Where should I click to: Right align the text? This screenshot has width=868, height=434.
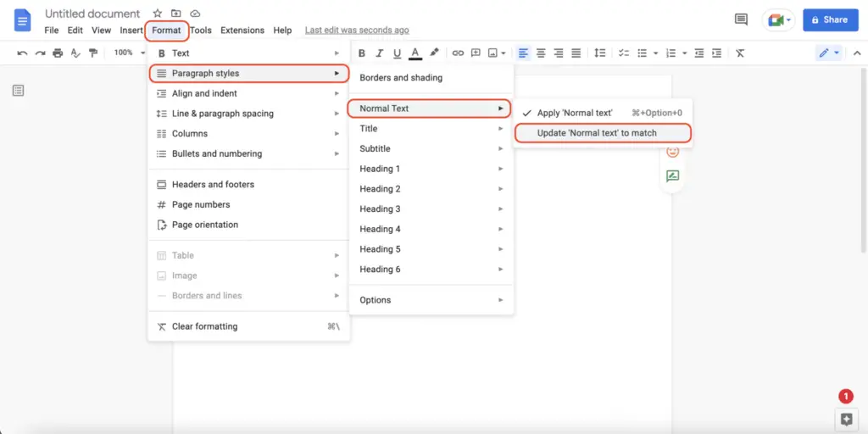[x=559, y=53]
